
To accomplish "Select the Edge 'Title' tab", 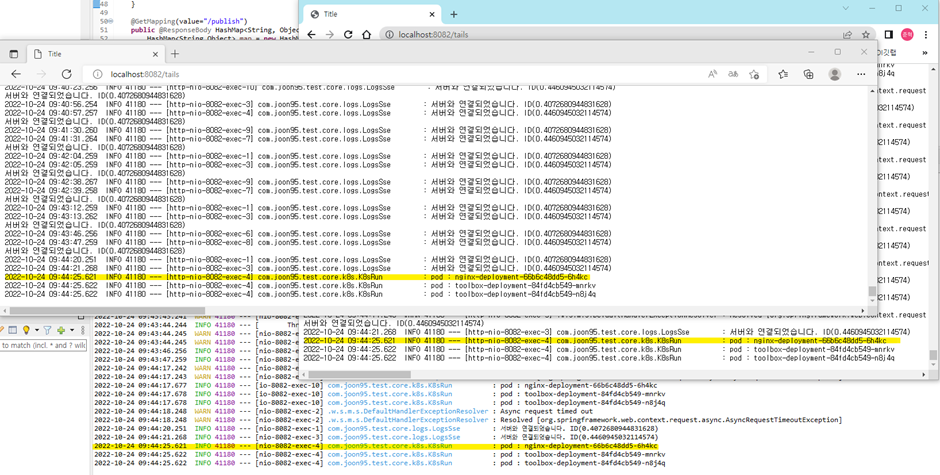I will [96, 54].
